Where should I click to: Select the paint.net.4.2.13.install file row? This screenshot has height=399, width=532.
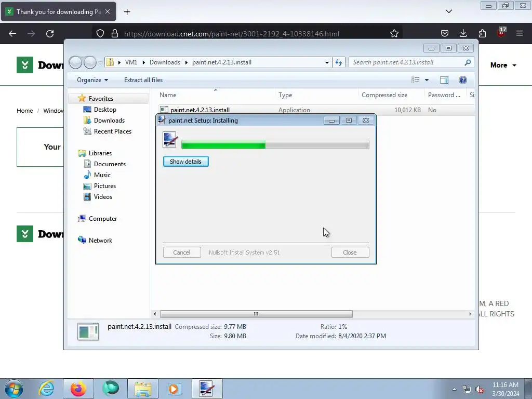click(315, 110)
